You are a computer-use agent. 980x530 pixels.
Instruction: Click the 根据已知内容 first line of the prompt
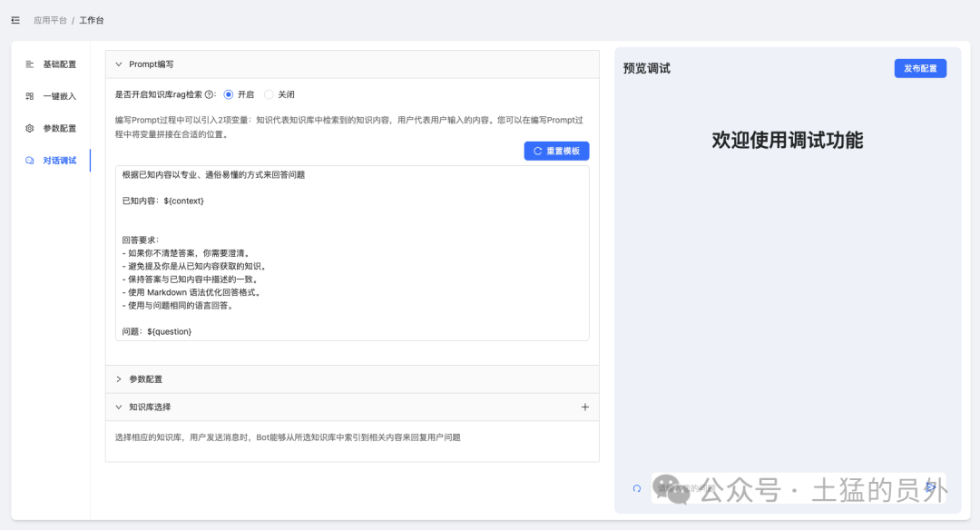point(213,174)
